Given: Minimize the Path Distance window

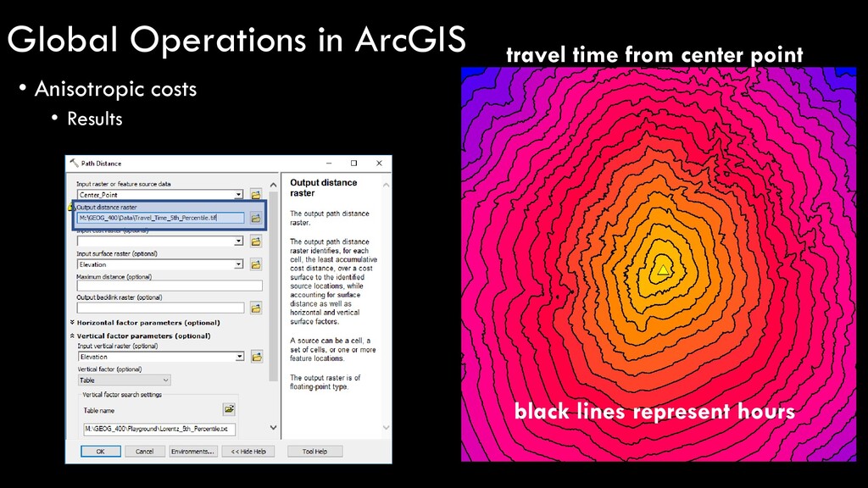Looking at the screenshot, I should point(329,164).
